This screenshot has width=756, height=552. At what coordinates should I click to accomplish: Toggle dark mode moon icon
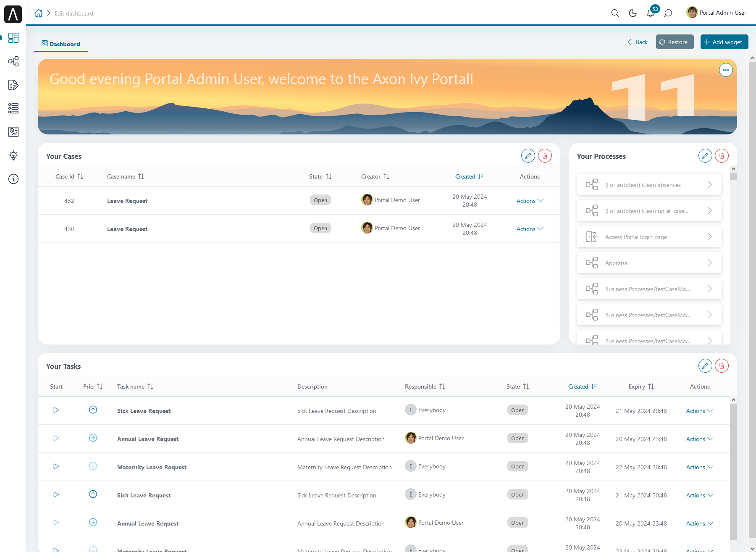(633, 13)
